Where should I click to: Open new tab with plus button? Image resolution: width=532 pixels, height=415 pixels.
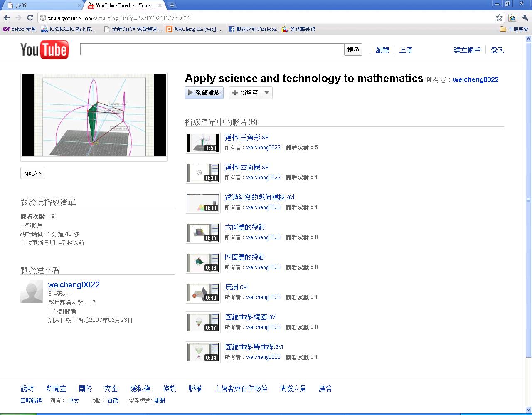pos(172,5)
